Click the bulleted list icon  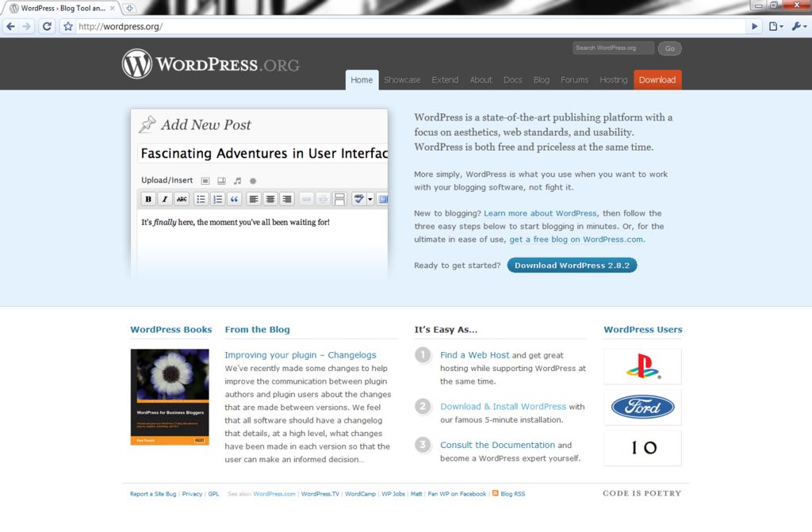click(201, 199)
